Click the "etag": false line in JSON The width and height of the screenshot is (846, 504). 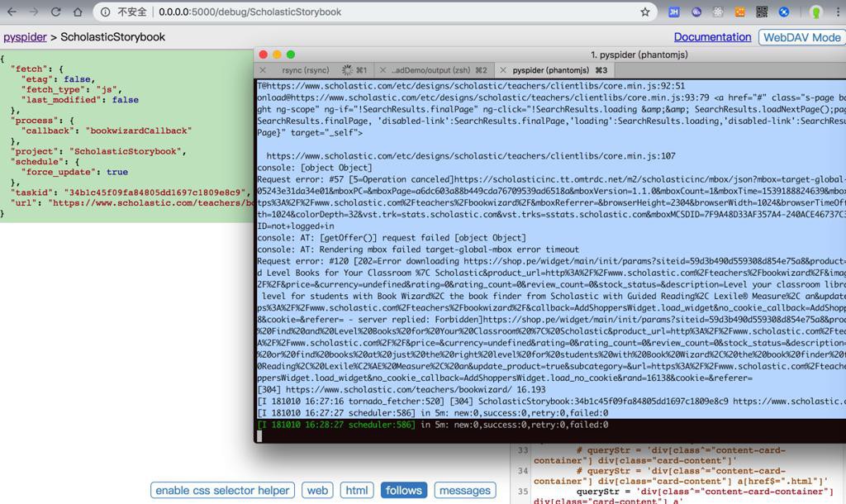click(58, 79)
